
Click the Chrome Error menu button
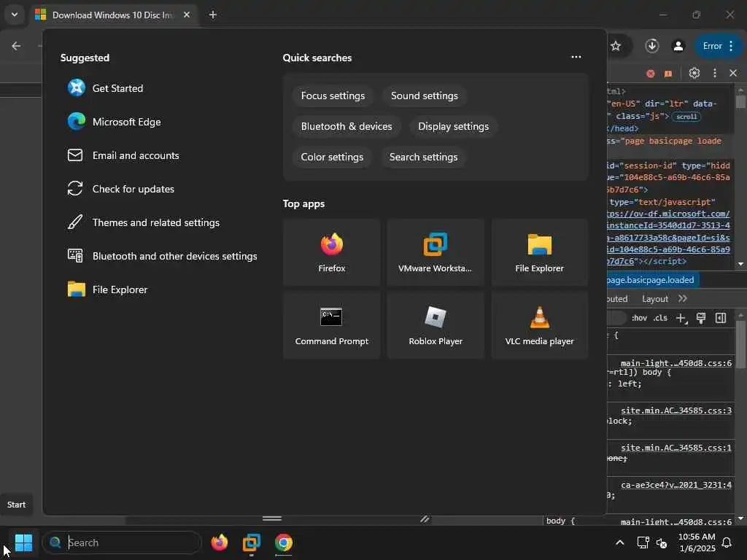coord(719,46)
